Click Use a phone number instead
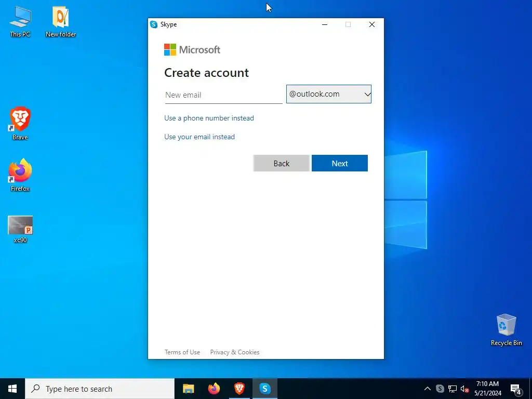 [209, 118]
